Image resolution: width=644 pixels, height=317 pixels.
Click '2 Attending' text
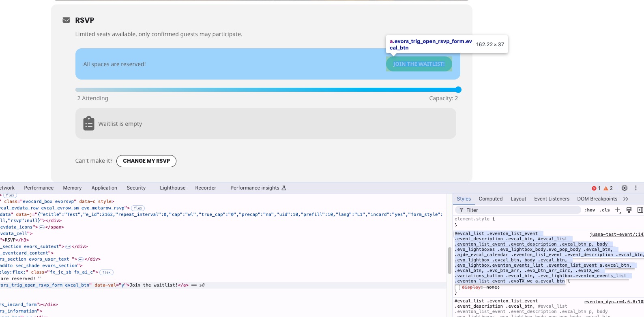93,98
